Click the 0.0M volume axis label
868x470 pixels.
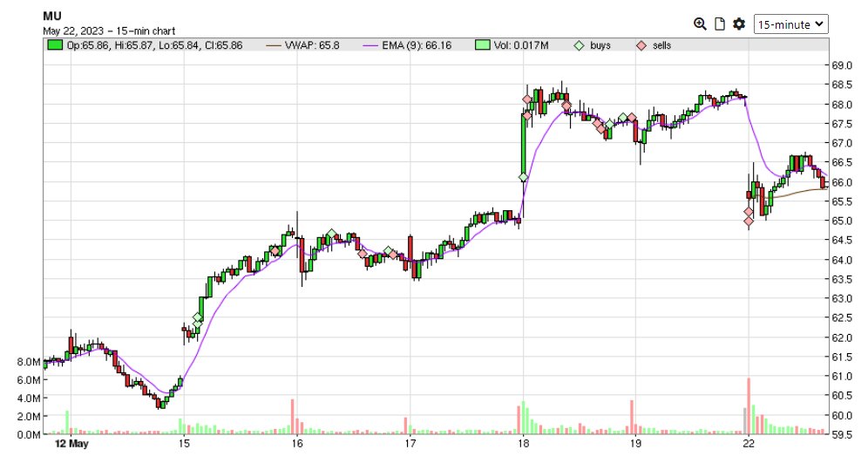click(29, 434)
